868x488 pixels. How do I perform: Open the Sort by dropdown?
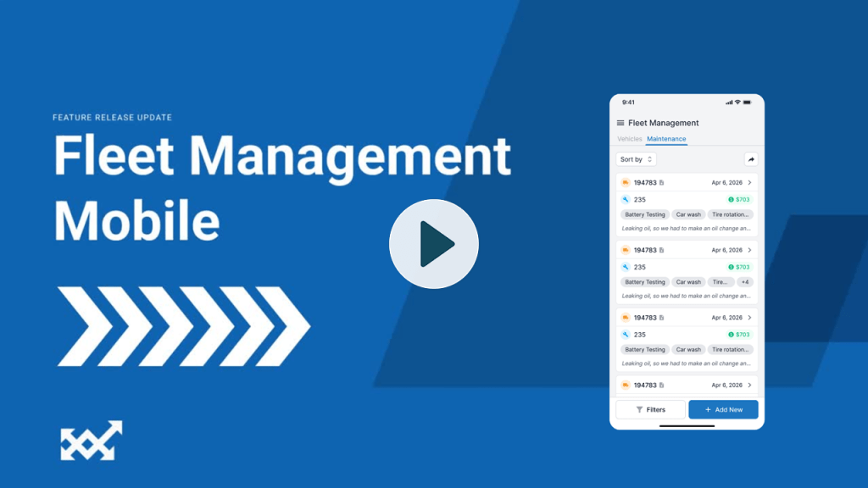[636, 159]
